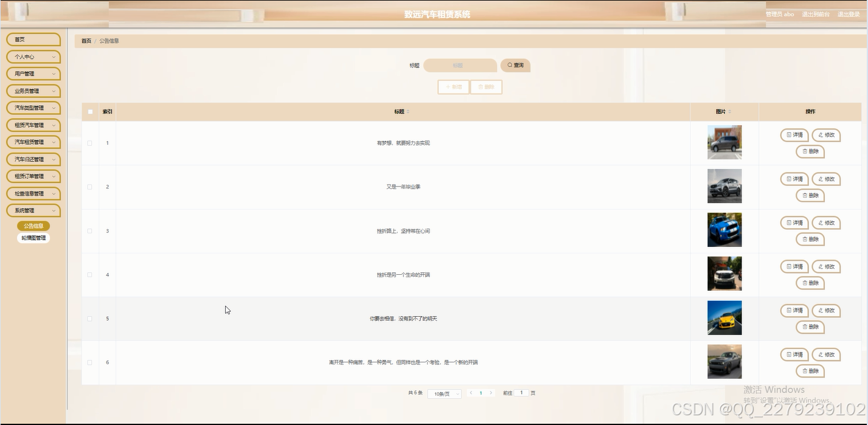The image size is (868, 425).
Task: Select the checkbox beside row 4
Action: coord(89,274)
